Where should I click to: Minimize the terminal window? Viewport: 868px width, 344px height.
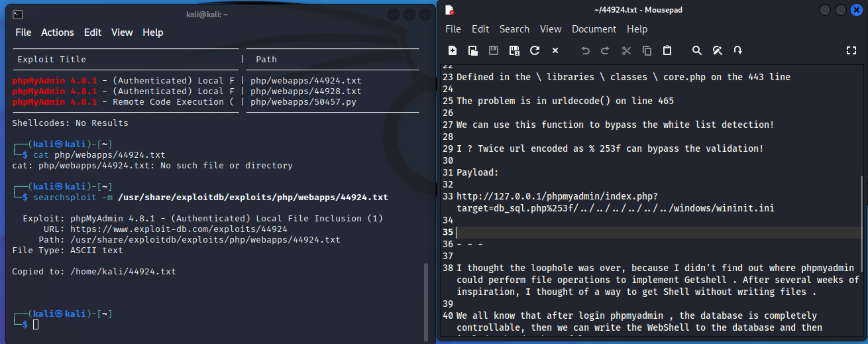pos(394,15)
